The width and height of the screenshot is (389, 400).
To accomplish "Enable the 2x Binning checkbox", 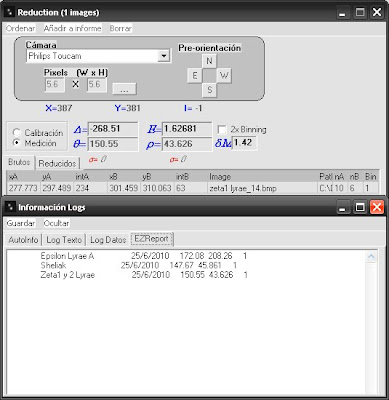I will coord(221,129).
